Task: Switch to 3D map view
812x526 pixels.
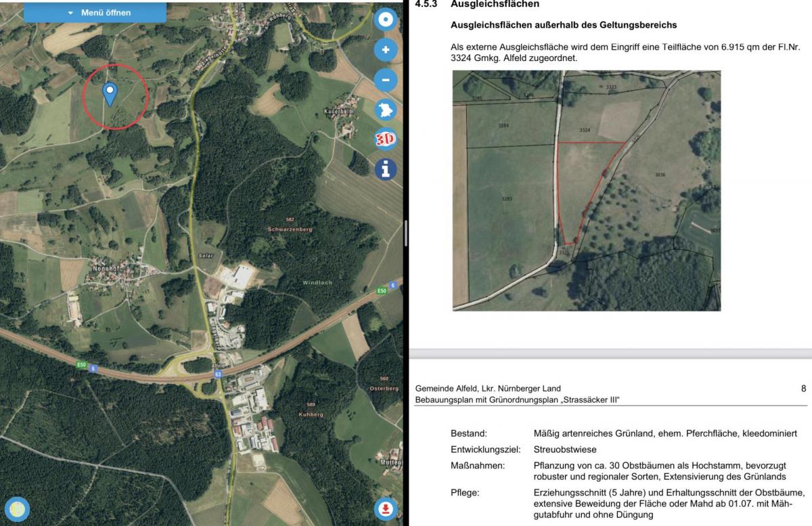Action: pos(386,139)
